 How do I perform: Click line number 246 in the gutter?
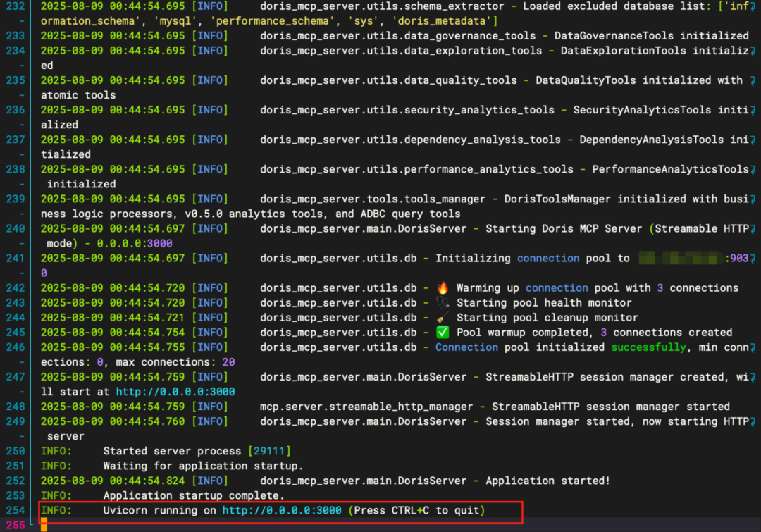pos(16,347)
